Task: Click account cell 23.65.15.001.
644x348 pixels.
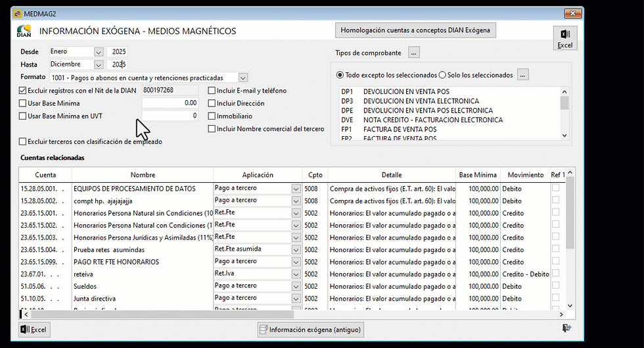Action: [45, 213]
